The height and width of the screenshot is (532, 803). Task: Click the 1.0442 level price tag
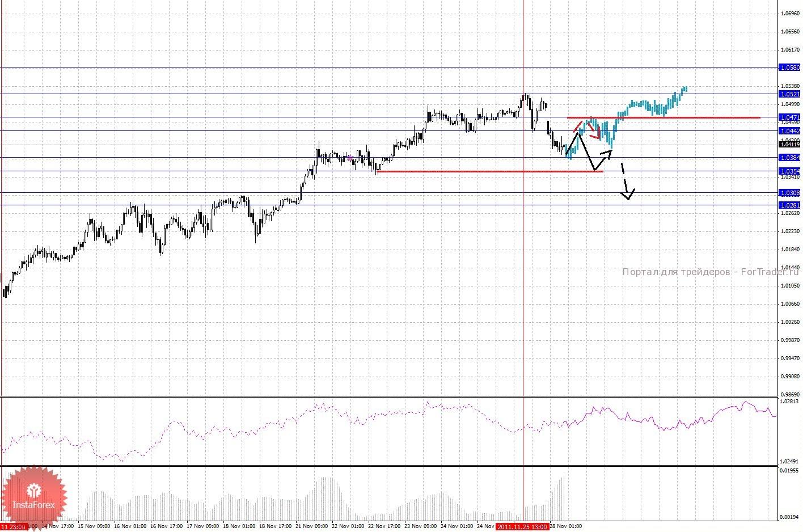tap(790, 131)
